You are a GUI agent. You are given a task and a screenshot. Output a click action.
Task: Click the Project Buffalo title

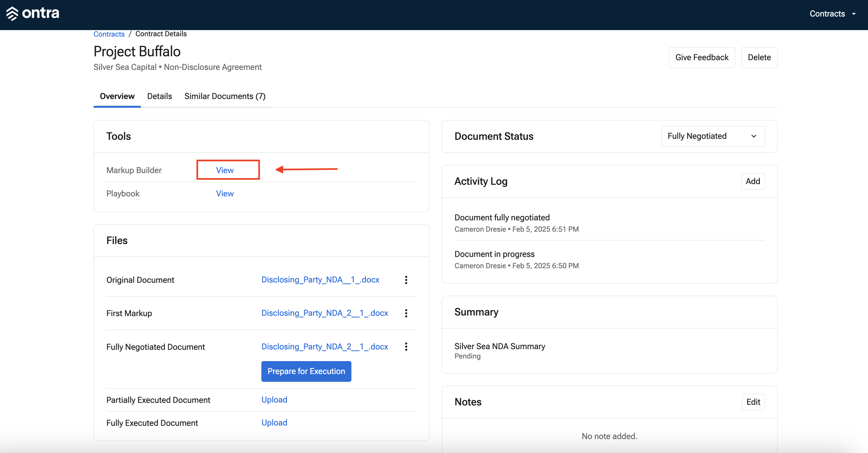coord(137,51)
